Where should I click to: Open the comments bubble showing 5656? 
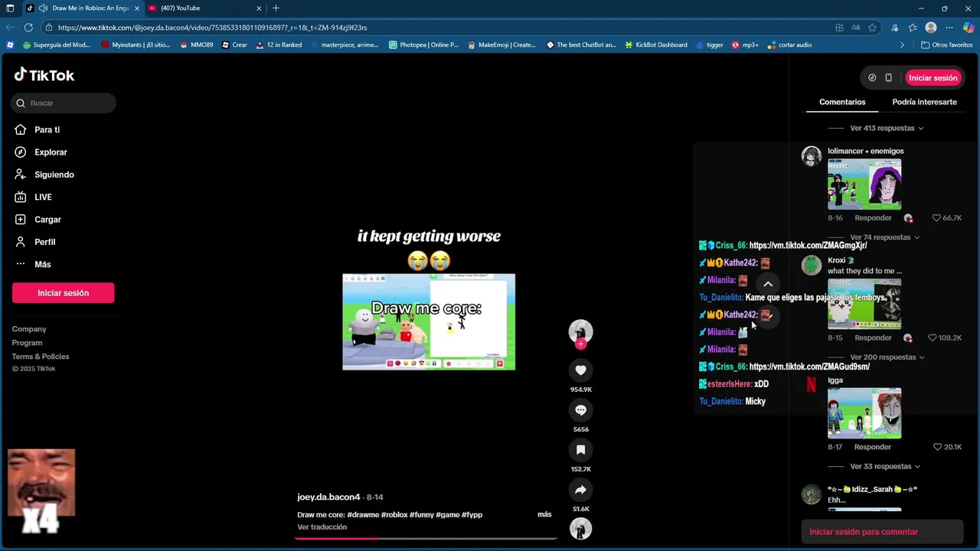tap(580, 410)
